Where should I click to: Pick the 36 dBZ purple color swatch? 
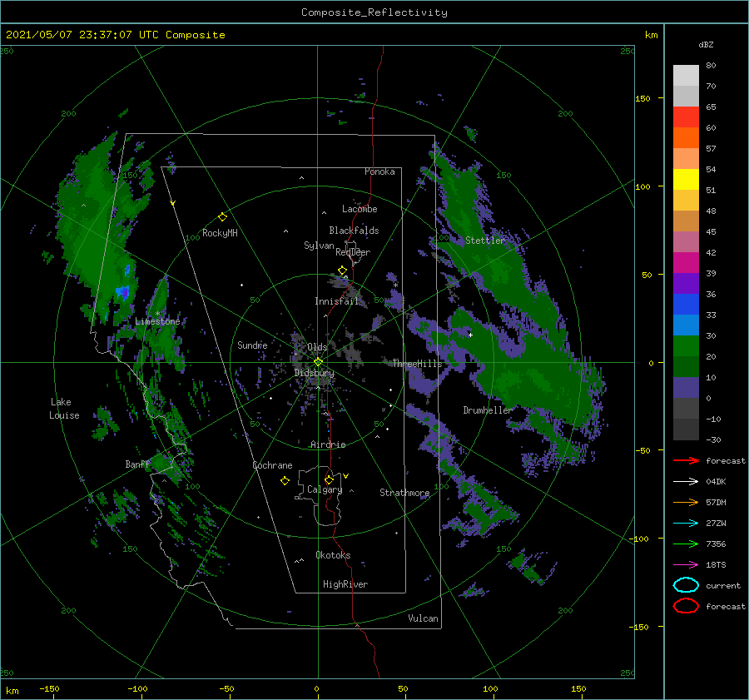click(x=686, y=284)
